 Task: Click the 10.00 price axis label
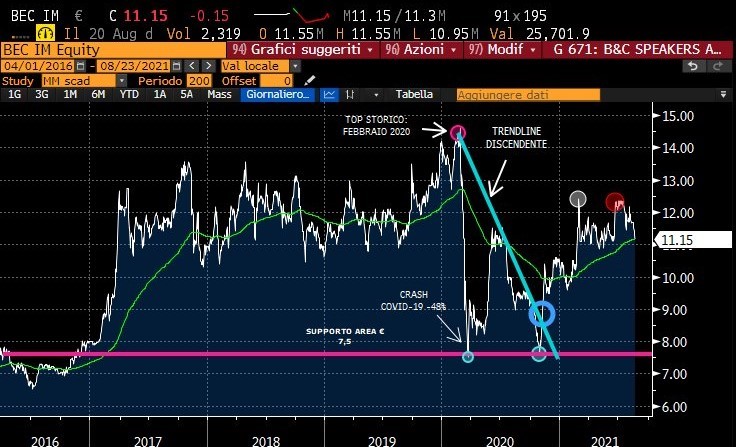678,277
